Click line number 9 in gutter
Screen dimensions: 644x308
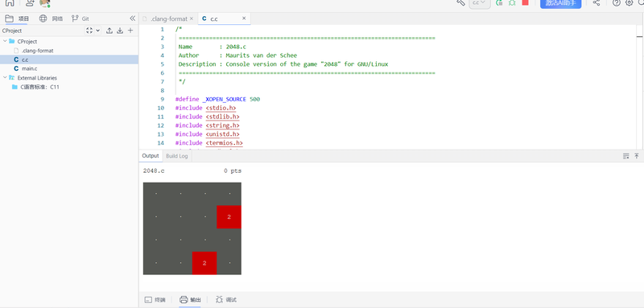(163, 99)
